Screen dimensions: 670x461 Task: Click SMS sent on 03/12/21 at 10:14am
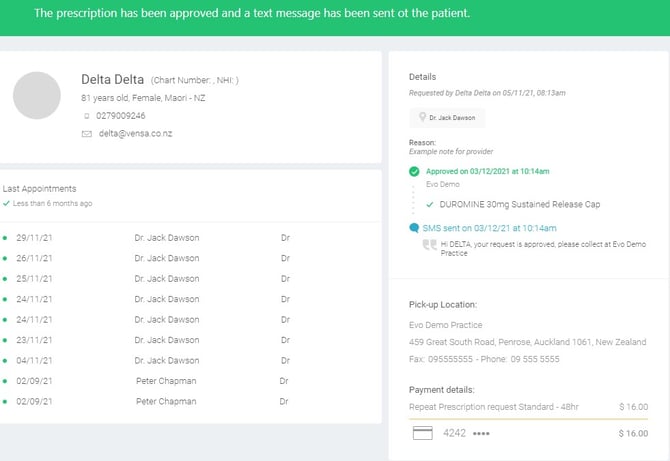coord(489,228)
